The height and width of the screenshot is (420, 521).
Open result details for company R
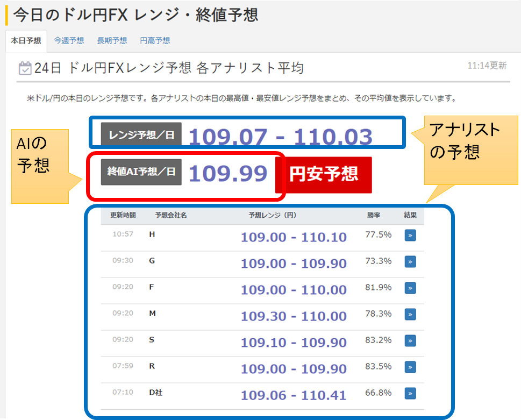point(410,368)
